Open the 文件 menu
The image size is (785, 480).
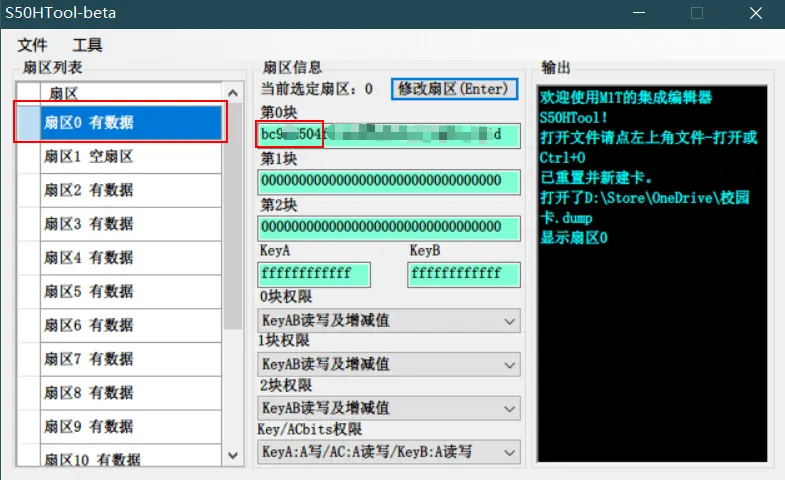point(33,45)
